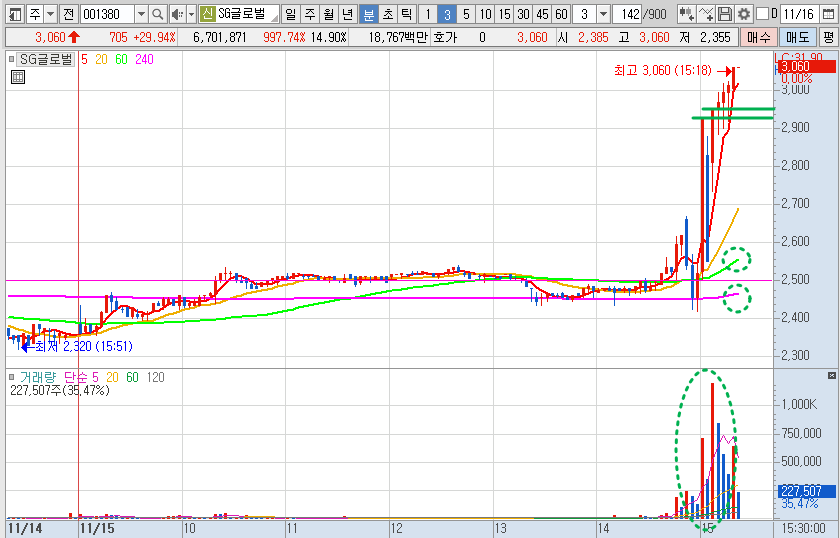Screen dimensions: 840x538
Task: Click the SG글로벌 chart legend label
Action: coord(46,59)
